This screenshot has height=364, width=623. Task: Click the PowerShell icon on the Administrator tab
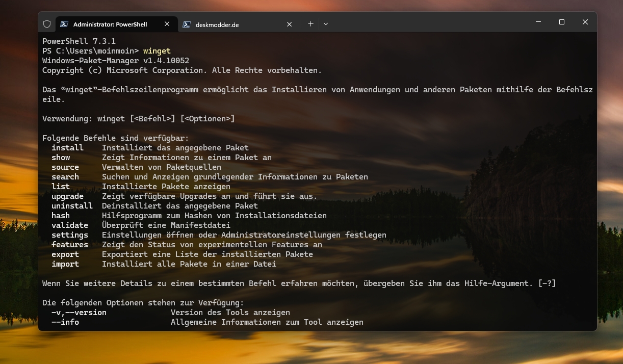(x=64, y=24)
